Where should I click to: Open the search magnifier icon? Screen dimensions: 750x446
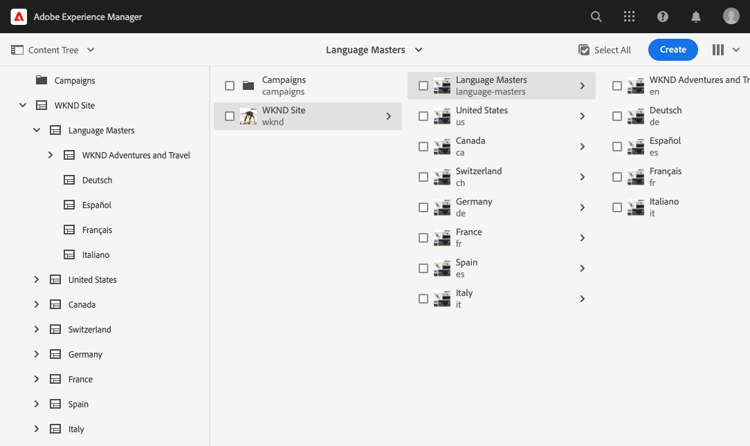pyautogui.click(x=596, y=17)
